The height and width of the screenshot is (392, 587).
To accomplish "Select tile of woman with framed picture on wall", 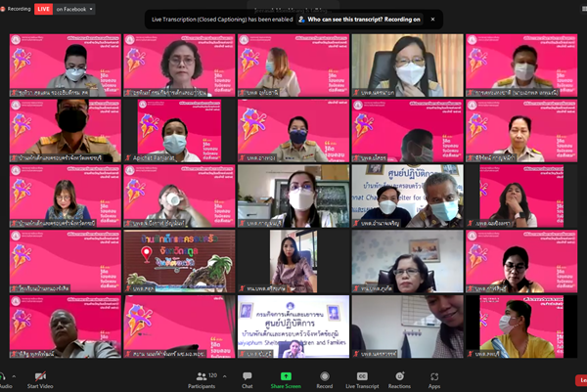I will [407, 261].
